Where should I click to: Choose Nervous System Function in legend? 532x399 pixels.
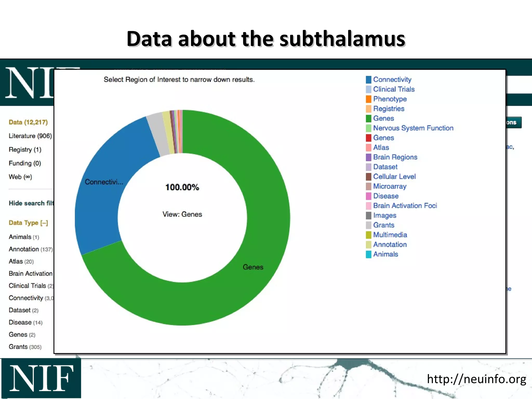tap(413, 128)
